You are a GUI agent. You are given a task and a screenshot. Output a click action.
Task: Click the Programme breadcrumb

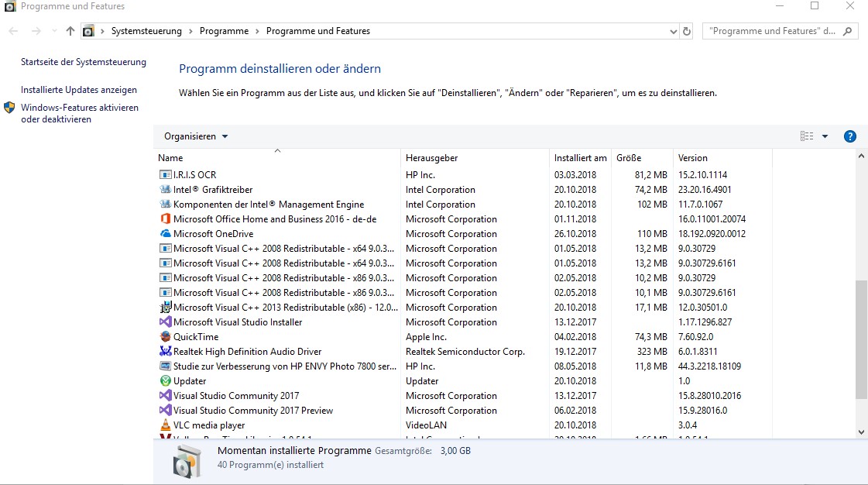[x=225, y=31]
